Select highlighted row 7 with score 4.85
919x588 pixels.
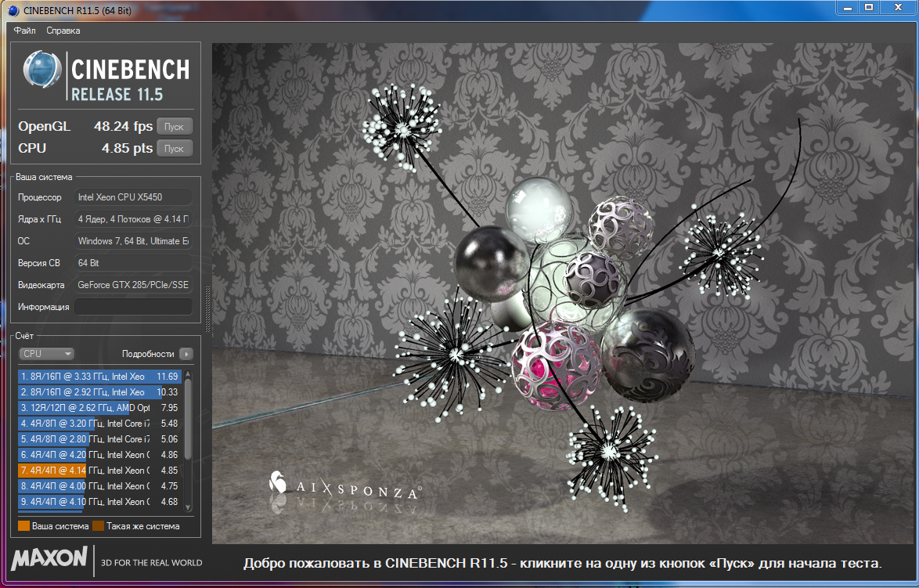[x=99, y=471]
